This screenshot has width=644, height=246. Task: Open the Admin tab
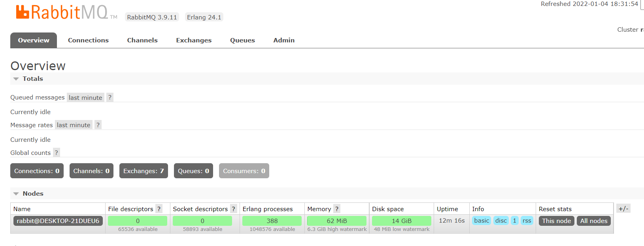point(284,40)
